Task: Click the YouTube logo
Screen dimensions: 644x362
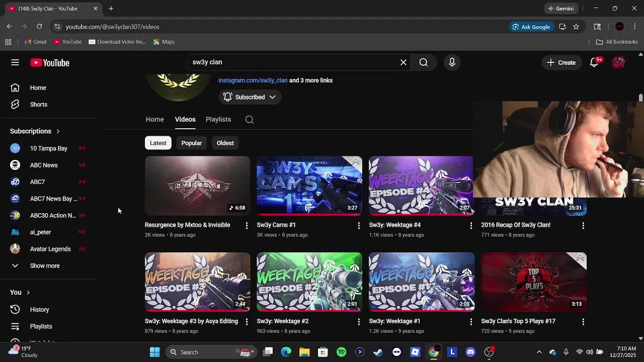Action: pos(49,63)
